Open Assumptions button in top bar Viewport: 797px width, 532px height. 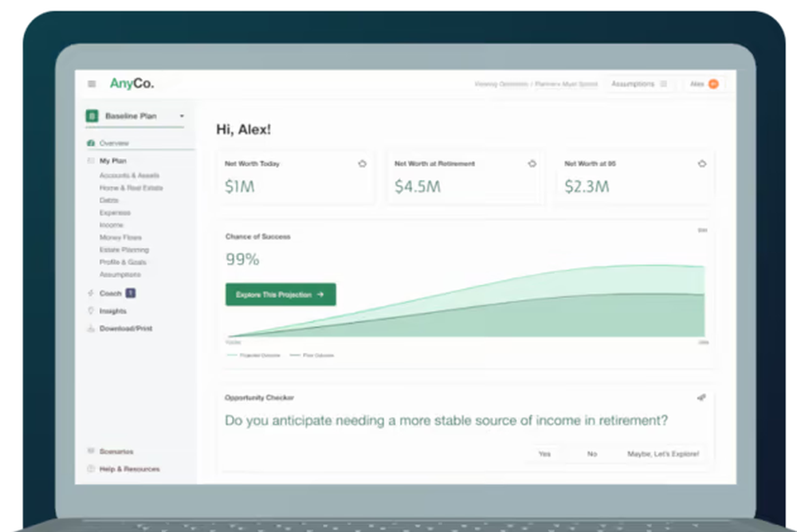click(639, 84)
